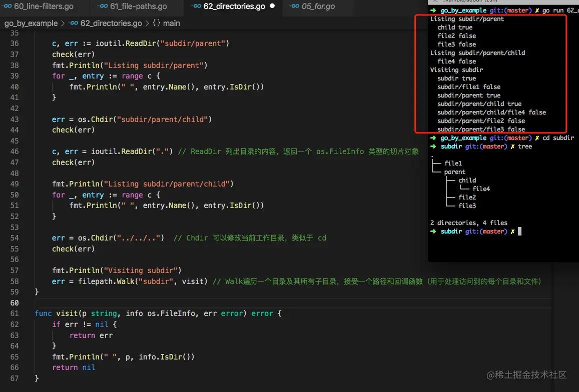The height and width of the screenshot is (392, 579).
Task: Click '2 directories, 4 files' summary in terminal
Action: [468, 223]
